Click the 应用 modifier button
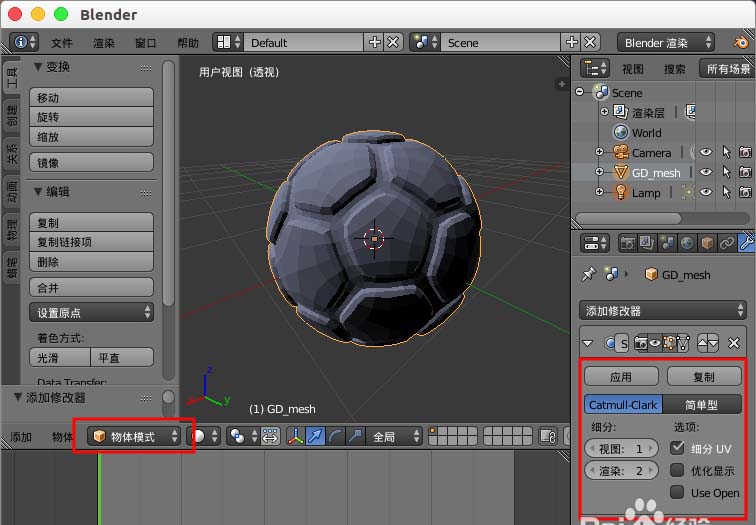The image size is (756, 525). click(x=621, y=377)
